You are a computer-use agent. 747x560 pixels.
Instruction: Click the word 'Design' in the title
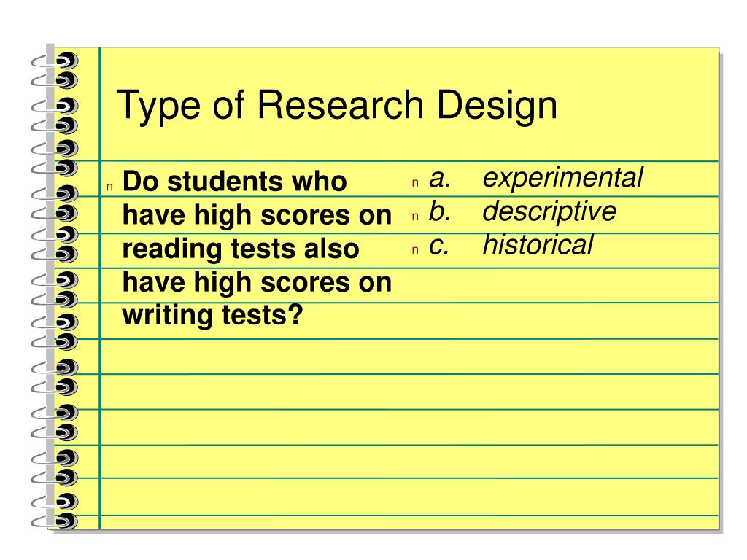pos(496,106)
